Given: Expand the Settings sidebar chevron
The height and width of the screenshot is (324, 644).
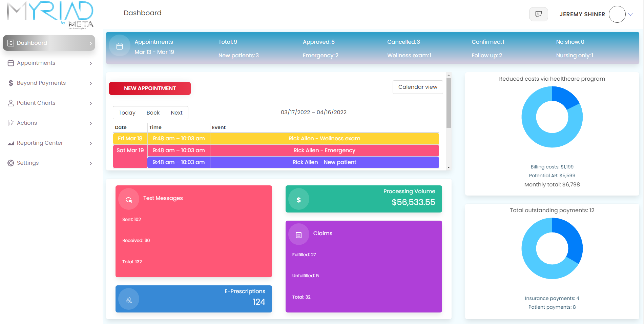Looking at the screenshot, I should 90,163.
